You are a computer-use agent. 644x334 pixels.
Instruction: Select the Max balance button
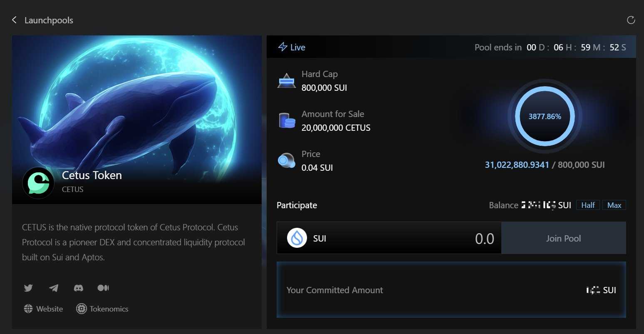point(614,205)
